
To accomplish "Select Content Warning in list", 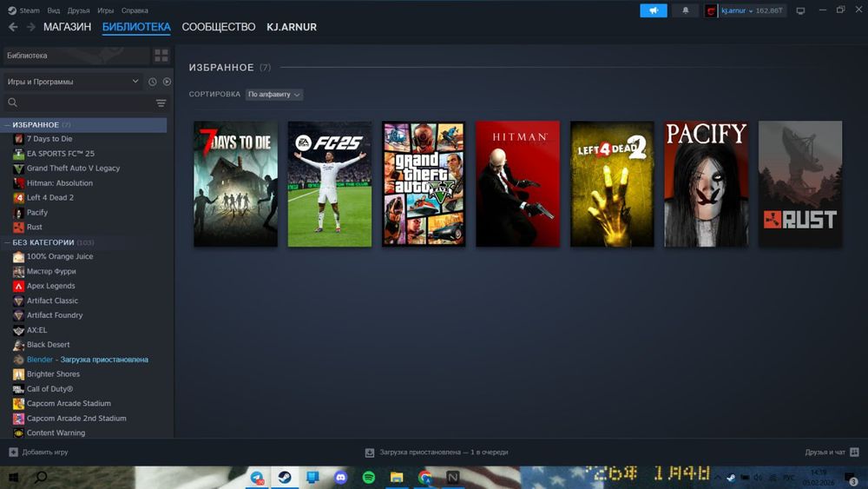I will [x=56, y=433].
